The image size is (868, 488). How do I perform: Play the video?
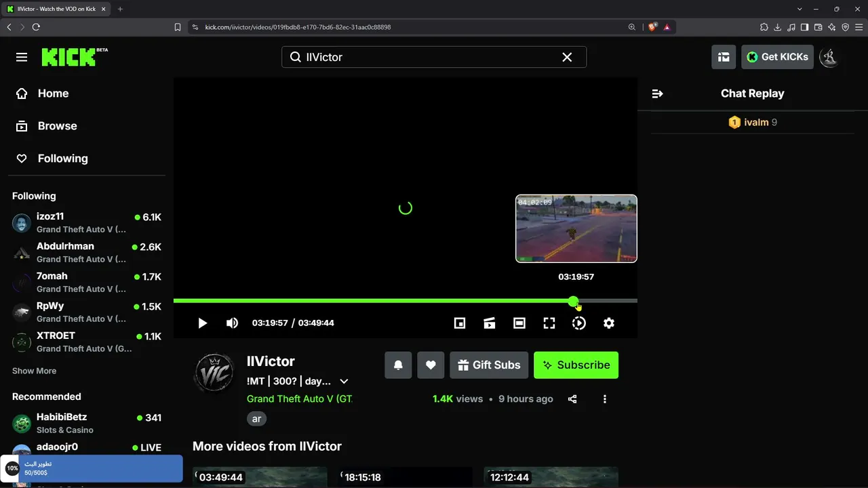tap(202, 323)
